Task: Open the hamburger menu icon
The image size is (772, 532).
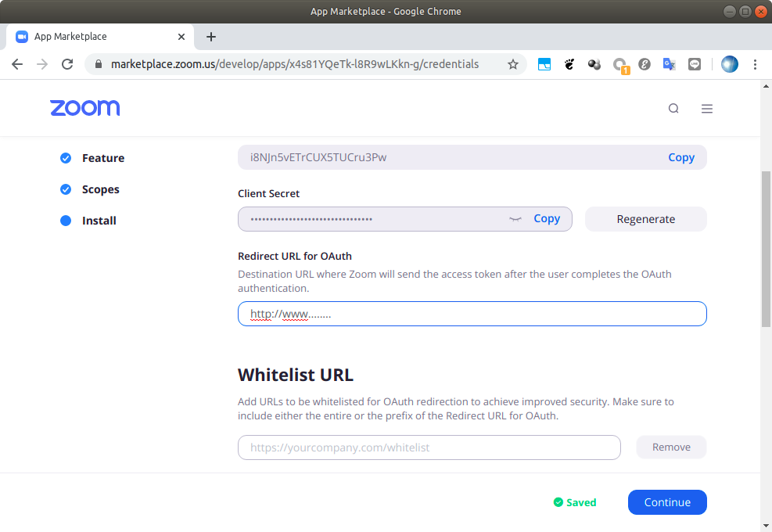Action: pos(707,109)
